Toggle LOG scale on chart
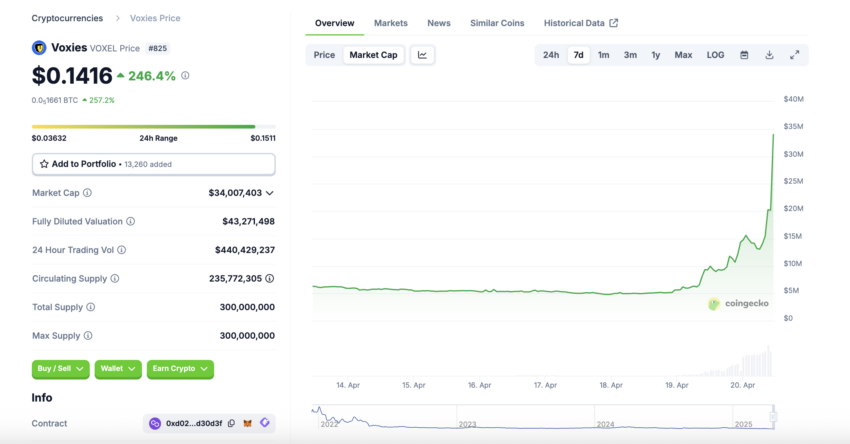850x444 pixels. 715,55
